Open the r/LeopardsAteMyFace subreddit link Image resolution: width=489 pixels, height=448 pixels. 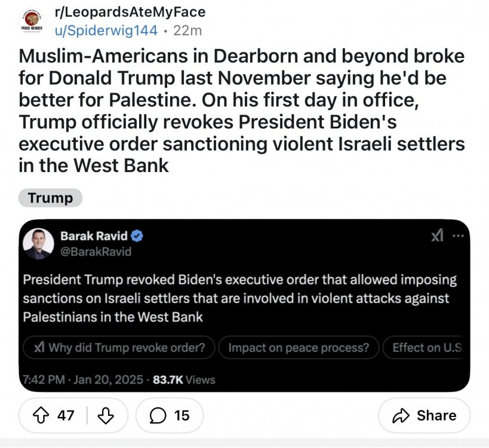point(129,11)
